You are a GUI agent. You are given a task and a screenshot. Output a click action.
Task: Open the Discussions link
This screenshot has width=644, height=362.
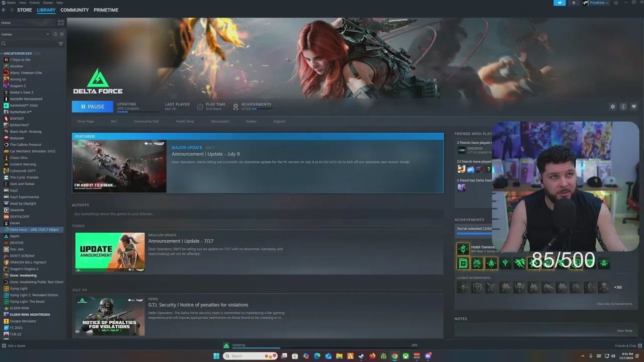(220, 121)
